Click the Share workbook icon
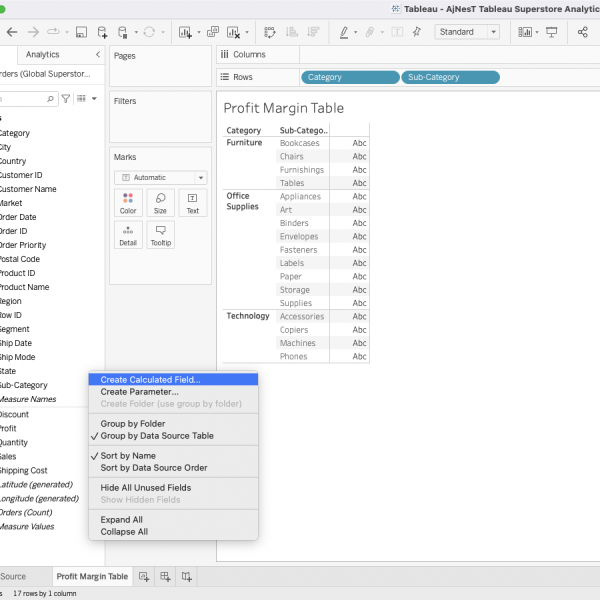Screen dimensions: 600x600 583,32
